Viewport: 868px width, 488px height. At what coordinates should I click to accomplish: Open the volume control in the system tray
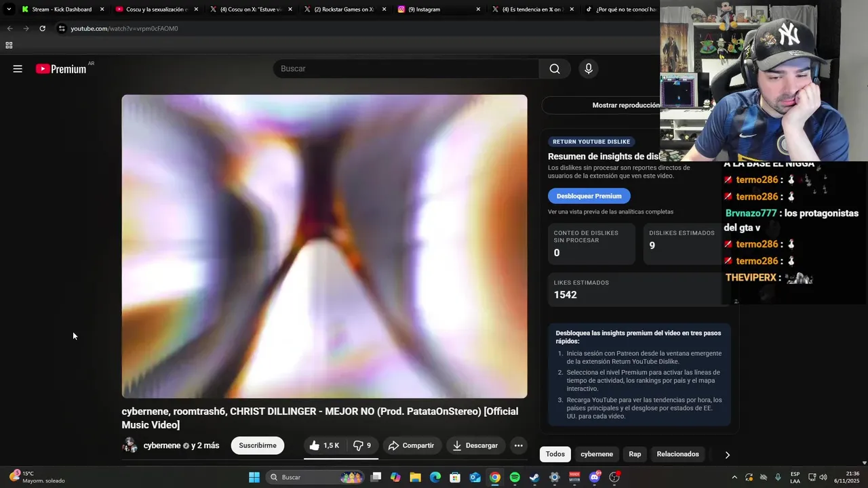[x=823, y=477]
